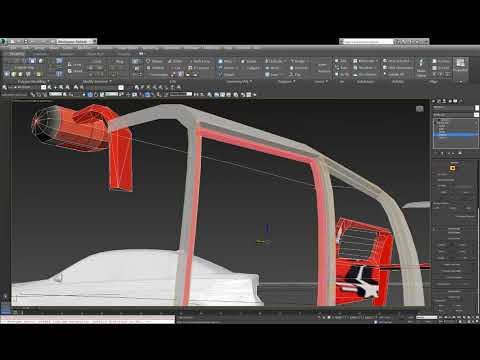Select Polygon sub-object level in ribbon
This screenshot has width=480, height=360.
point(28,74)
